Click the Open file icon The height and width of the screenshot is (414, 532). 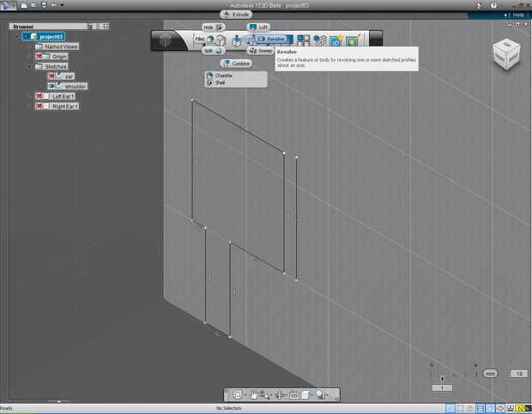[33, 5]
